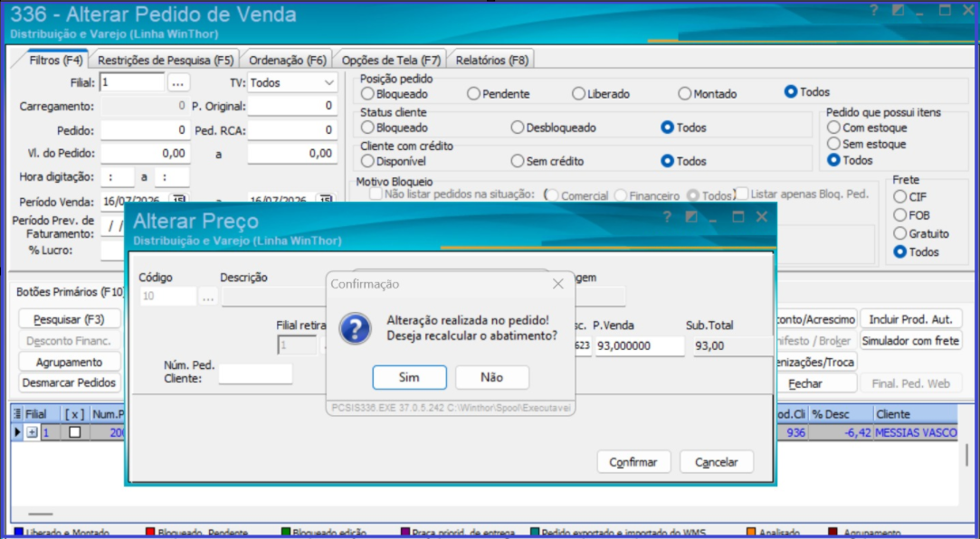Viewport: 980px width, 539px height.
Task: Click the Cliente column header
Action: coord(914,414)
